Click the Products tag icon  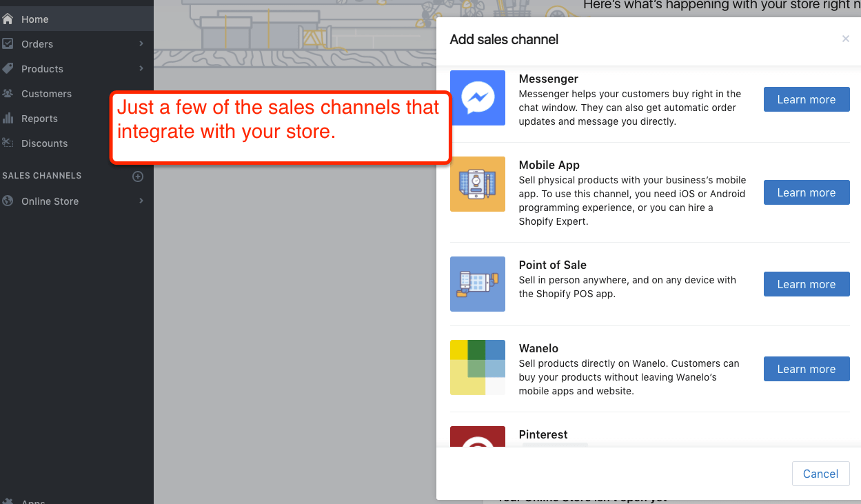8,68
